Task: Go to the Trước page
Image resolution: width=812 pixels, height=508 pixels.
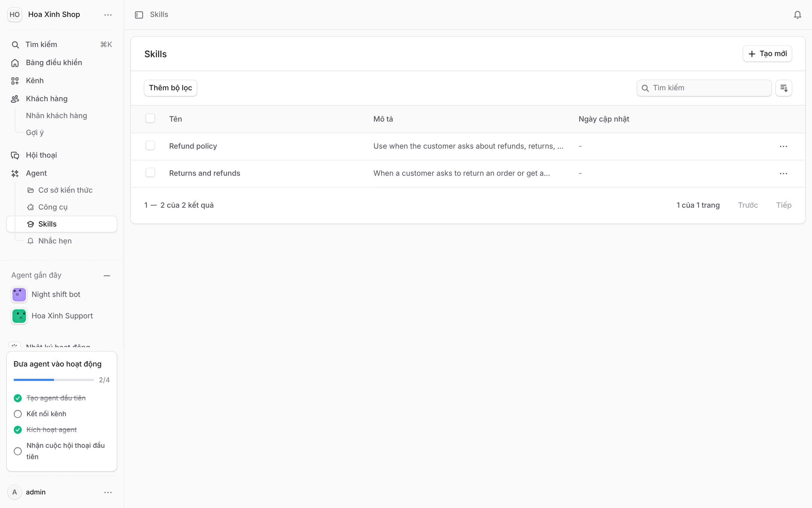Action: [748, 205]
